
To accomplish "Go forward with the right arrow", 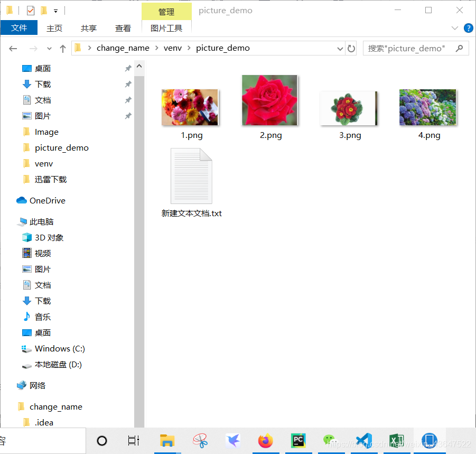I will tap(33, 49).
